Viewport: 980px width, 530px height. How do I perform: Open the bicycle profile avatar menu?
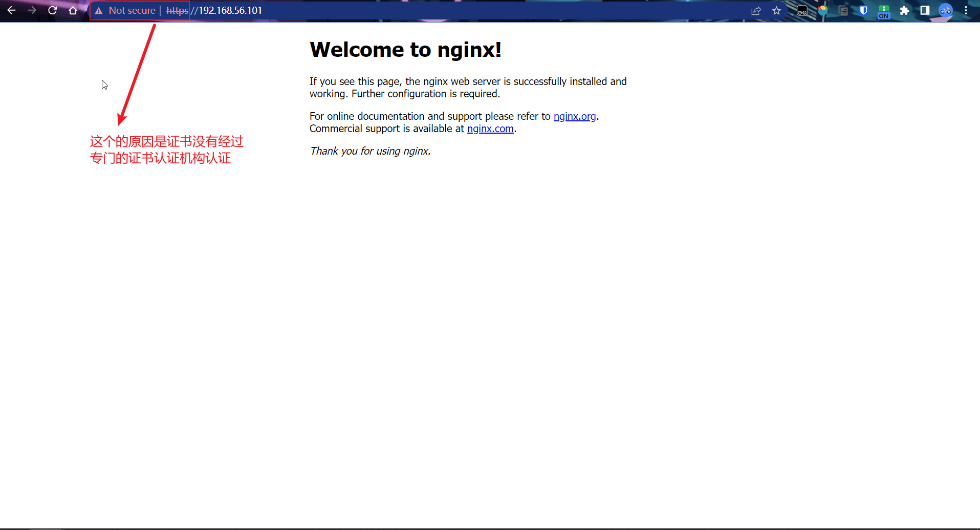tap(946, 10)
